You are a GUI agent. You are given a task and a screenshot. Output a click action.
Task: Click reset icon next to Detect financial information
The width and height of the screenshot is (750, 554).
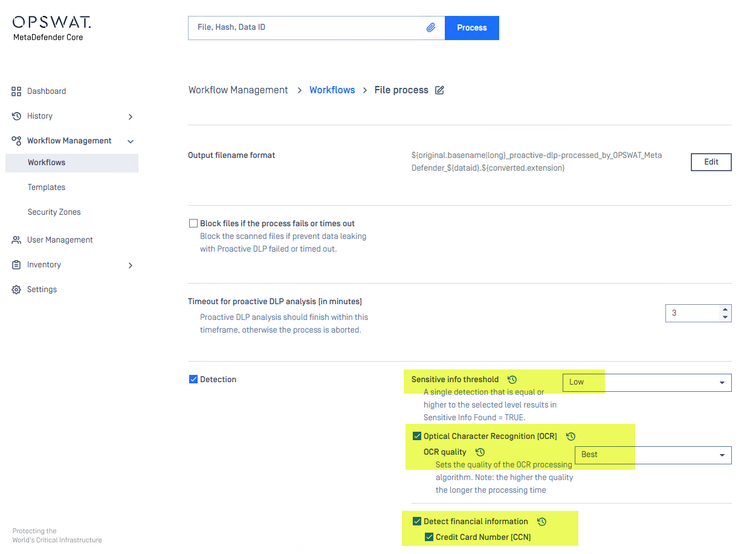[x=542, y=522]
